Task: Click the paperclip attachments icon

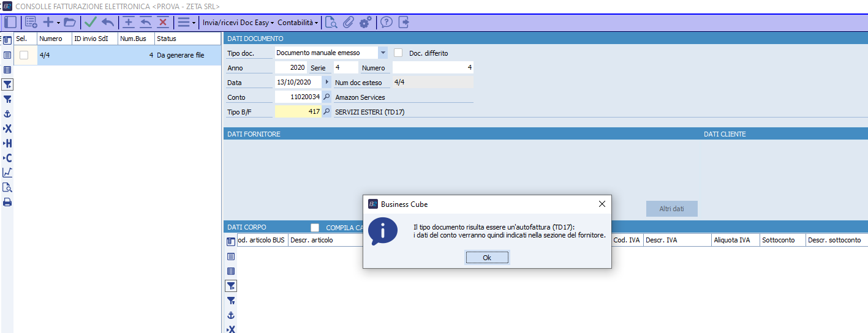Action: click(x=349, y=23)
